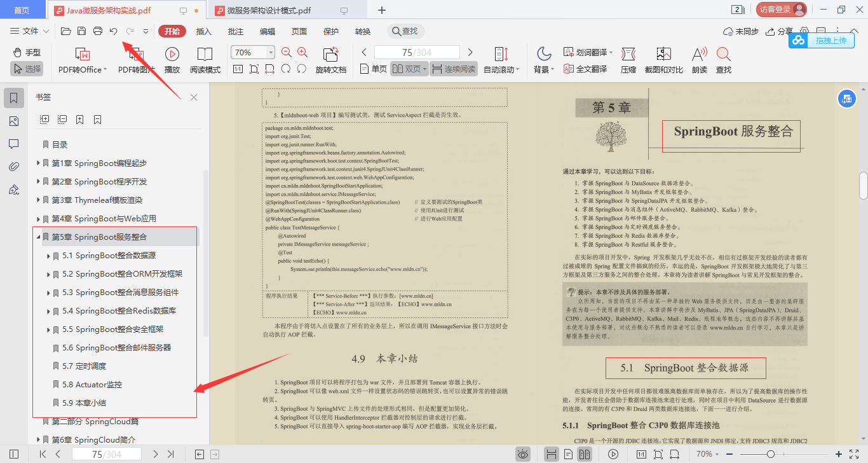Toggle 连续阅读 continuous reading
The image size is (868, 463).
pos(454,69)
